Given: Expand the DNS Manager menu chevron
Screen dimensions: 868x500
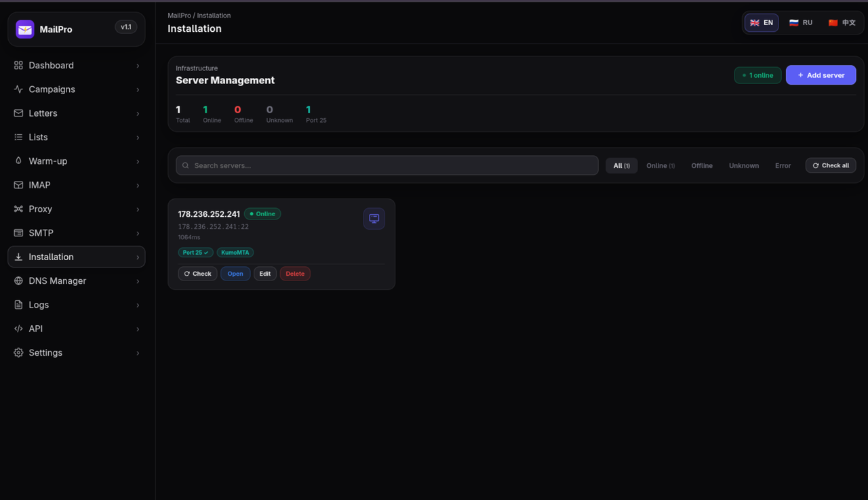Looking at the screenshot, I should 138,281.
